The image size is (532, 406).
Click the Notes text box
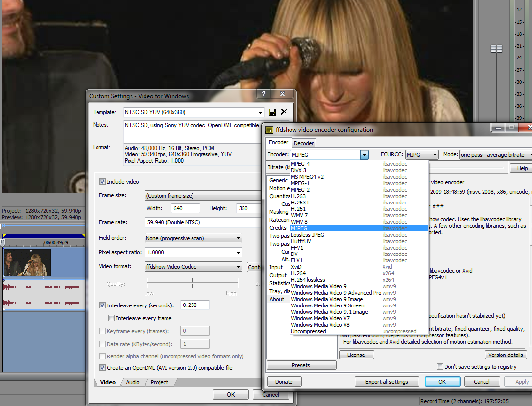tap(192, 132)
